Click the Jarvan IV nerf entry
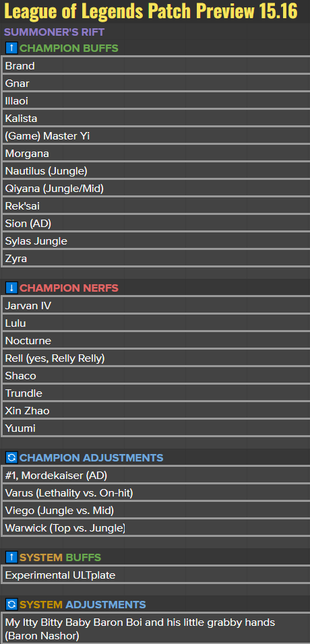This screenshot has width=310, height=644. tap(156, 306)
